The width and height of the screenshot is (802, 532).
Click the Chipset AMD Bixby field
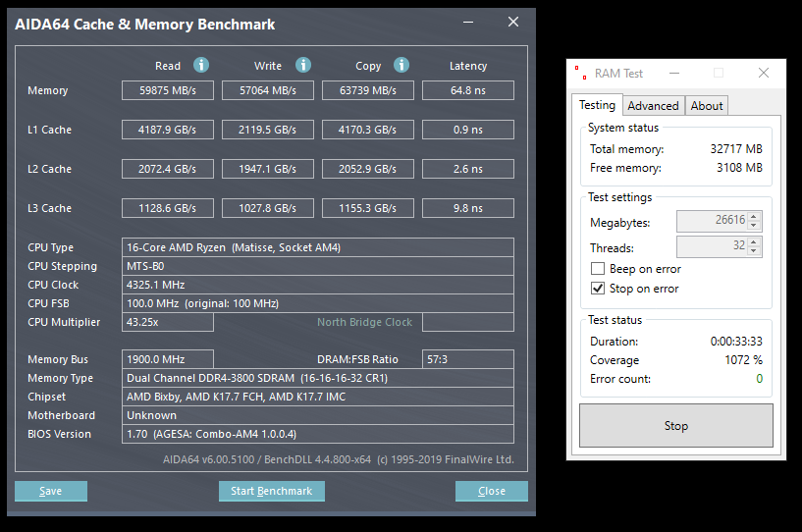pos(318,397)
